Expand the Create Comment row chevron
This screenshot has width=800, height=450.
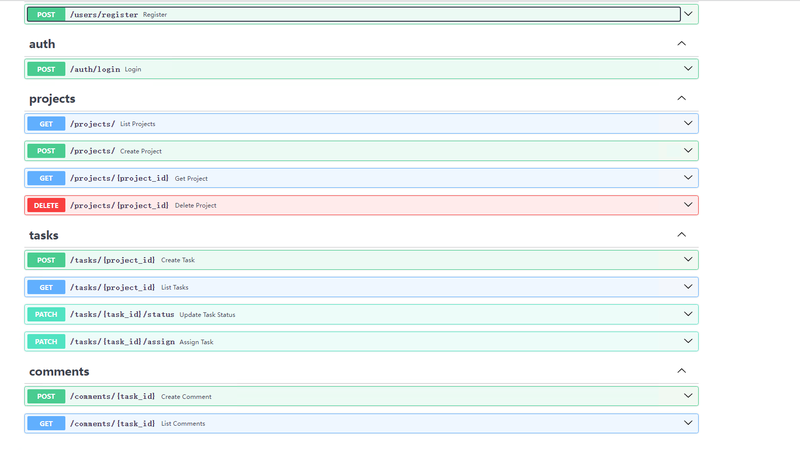pos(688,396)
